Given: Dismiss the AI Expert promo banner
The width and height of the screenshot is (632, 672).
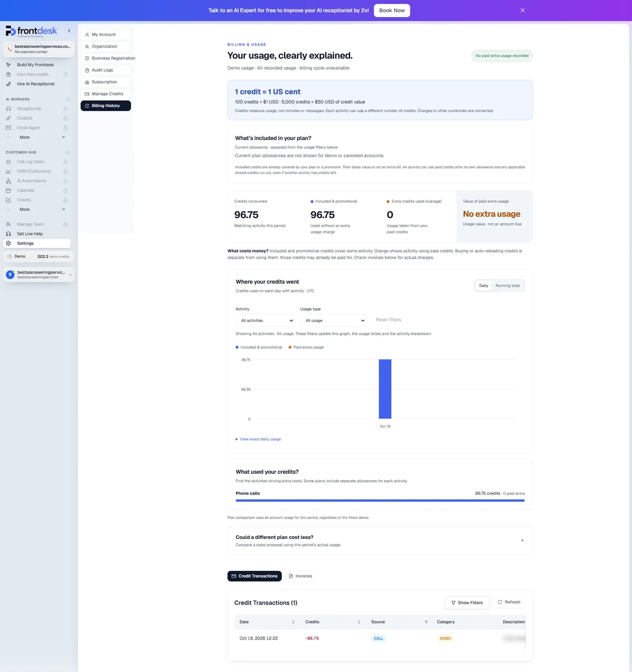Looking at the screenshot, I should point(523,10).
